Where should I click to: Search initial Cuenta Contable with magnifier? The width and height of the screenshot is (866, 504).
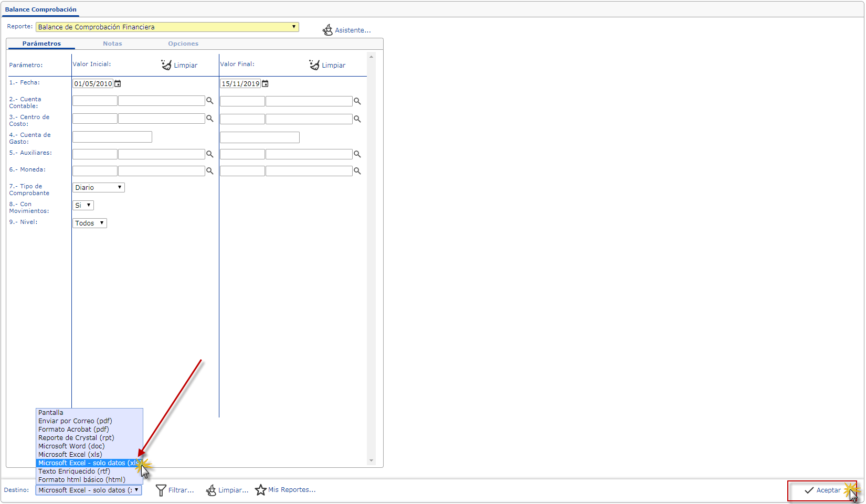pyautogui.click(x=210, y=101)
